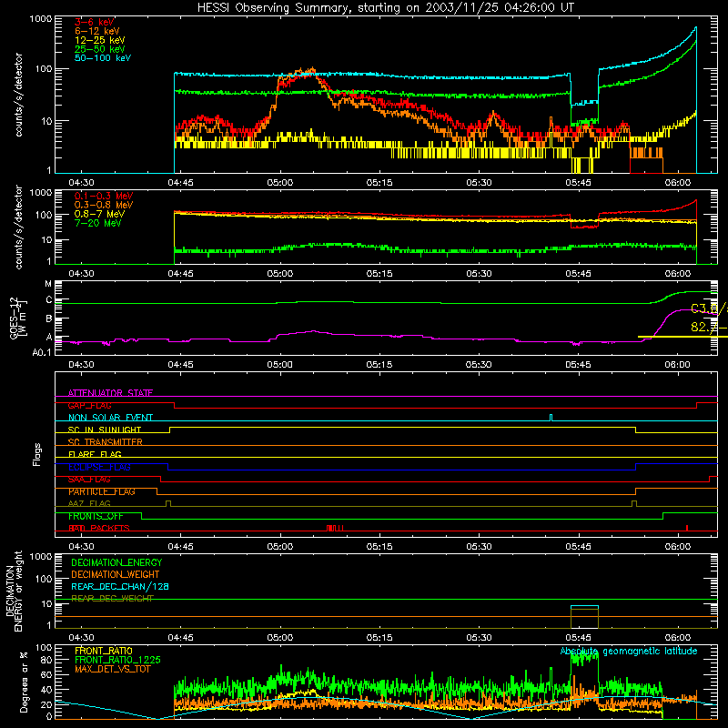Viewport: 728px width, 728px height.
Task: Select the 3-6 keV legend entry
Action: point(95,22)
